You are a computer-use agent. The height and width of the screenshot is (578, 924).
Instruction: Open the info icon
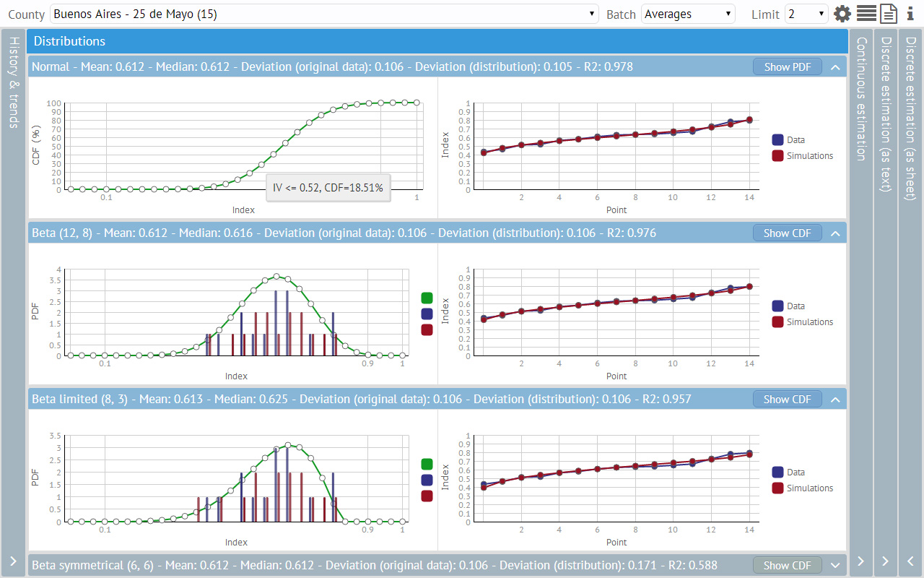(910, 14)
